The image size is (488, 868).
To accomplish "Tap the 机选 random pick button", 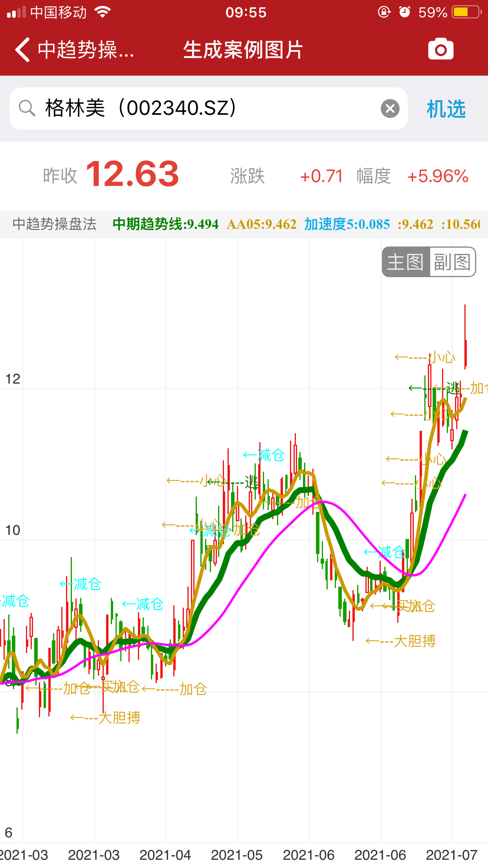I will 446,109.
